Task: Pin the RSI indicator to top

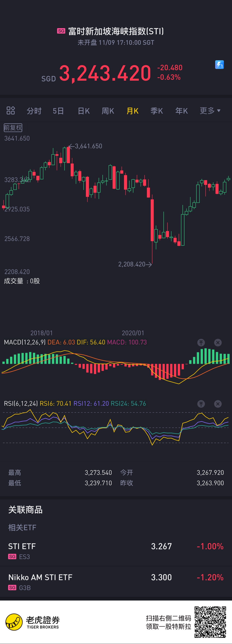Action: [x=201, y=404]
